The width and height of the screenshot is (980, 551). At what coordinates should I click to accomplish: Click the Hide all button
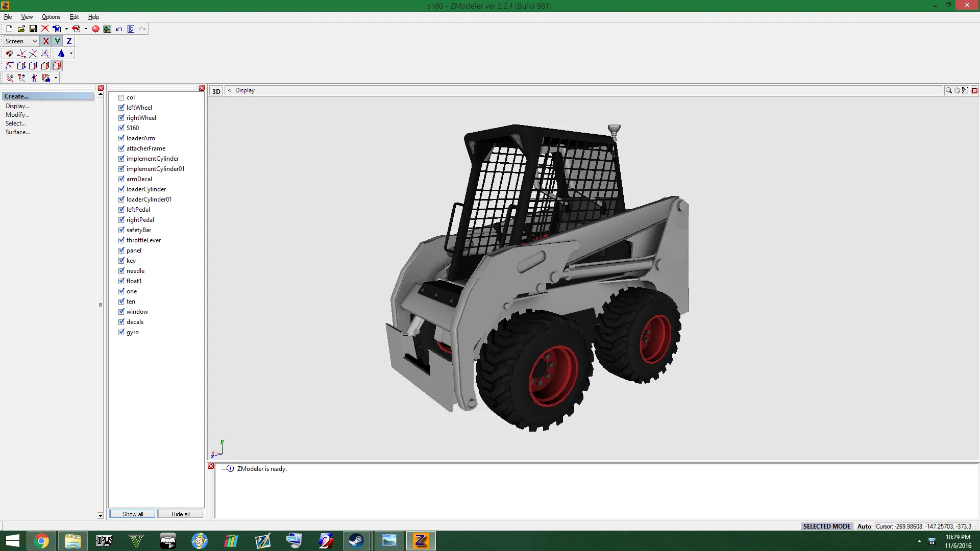coord(180,514)
